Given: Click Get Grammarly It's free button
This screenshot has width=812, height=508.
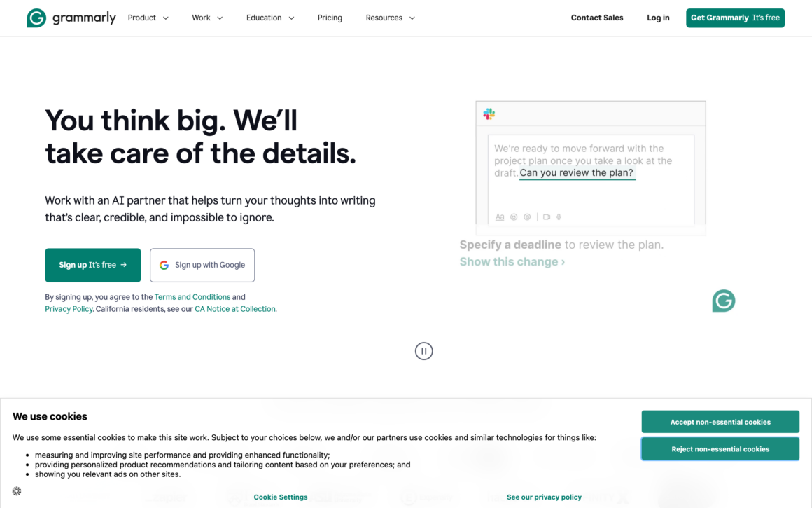Looking at the screenshot, I should [736, 18].
